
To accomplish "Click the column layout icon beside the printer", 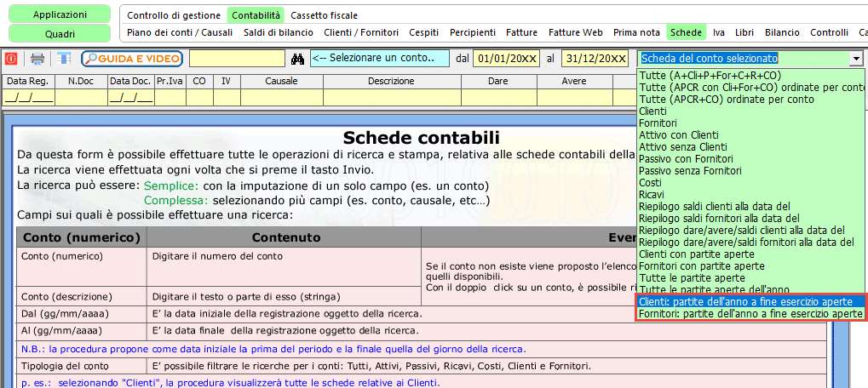I will pyautogui.click(x=64, y=59).
